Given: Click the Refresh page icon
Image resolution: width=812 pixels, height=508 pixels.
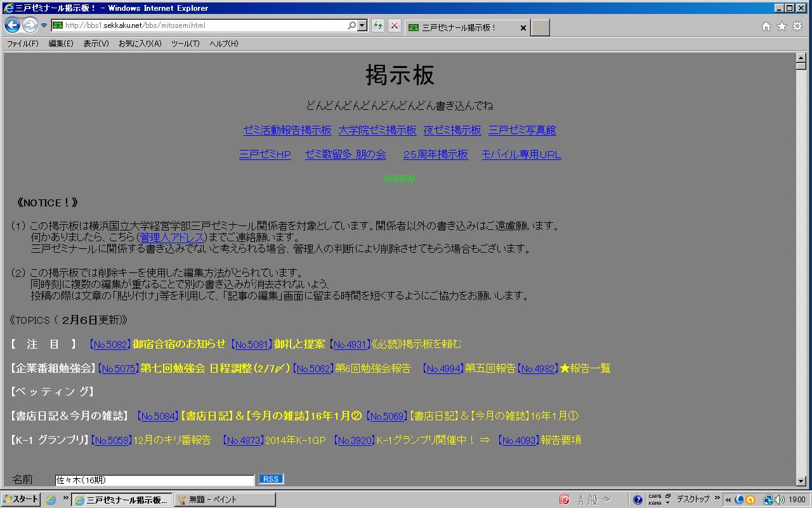Looking at the screenshot, I should point(378,25).
